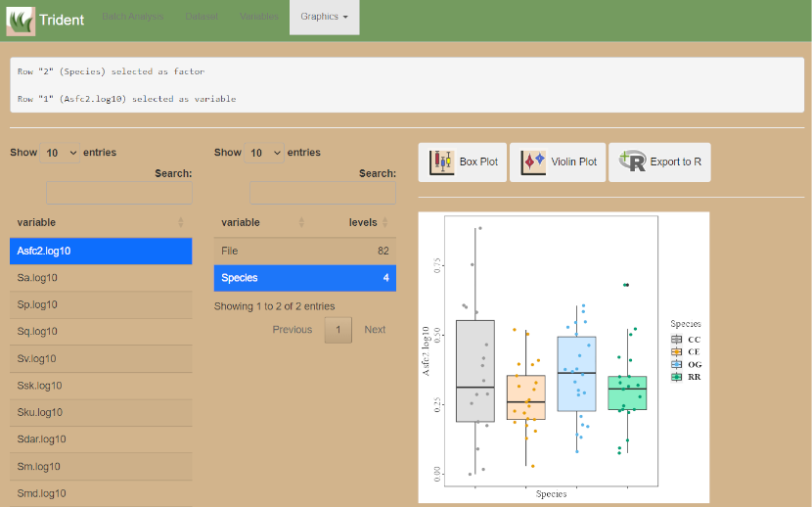The width and height of the screenshot is (812, 507).
Task: Click the sort arrows on left variable column
Action: tap(181, 223)
